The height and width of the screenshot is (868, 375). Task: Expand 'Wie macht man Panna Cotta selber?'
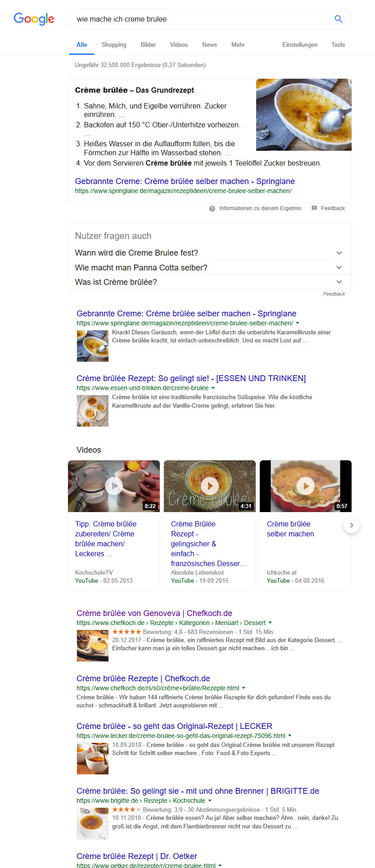pyautogui.click(x=210, y=268)
